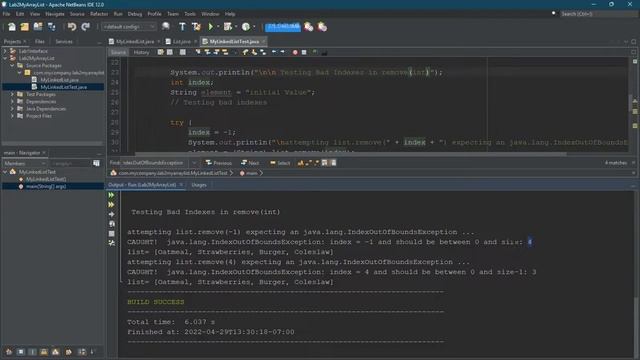Switch the editor to History view
640x360 pixels.
tap(141, 52)
